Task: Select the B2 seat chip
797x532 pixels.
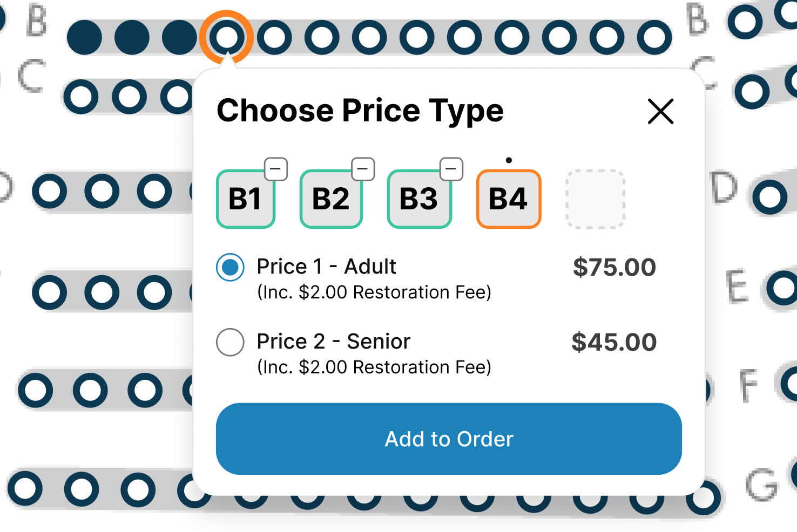Action: [x=331, y=199]
